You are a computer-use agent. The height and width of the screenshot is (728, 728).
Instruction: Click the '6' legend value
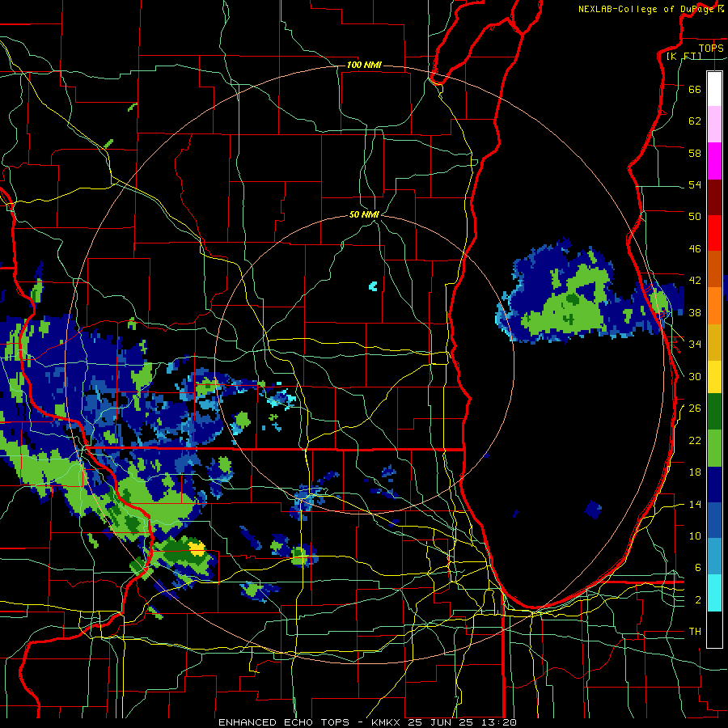(697, 567)
